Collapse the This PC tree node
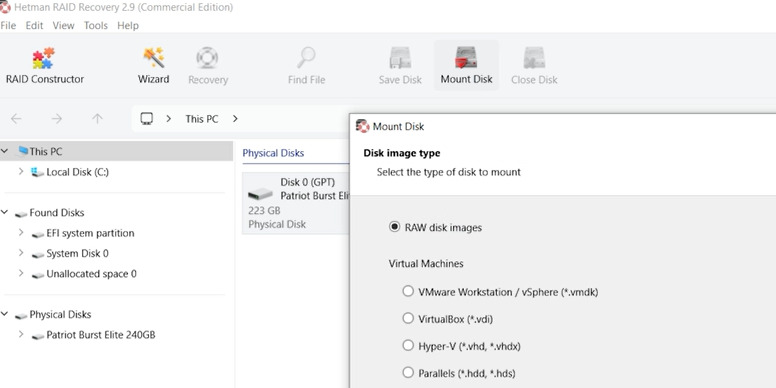Image resolution: width=776 pixels, height=388 pixels. tap(4, 151)
